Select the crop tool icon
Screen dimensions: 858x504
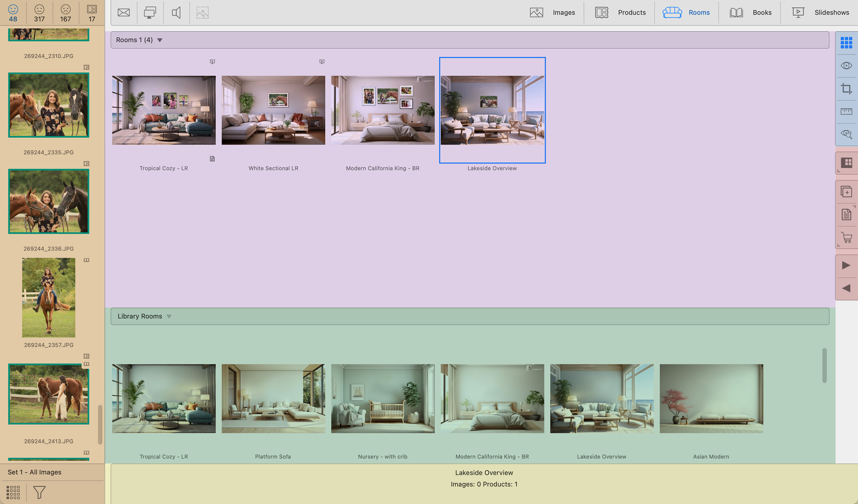(846, 89)
